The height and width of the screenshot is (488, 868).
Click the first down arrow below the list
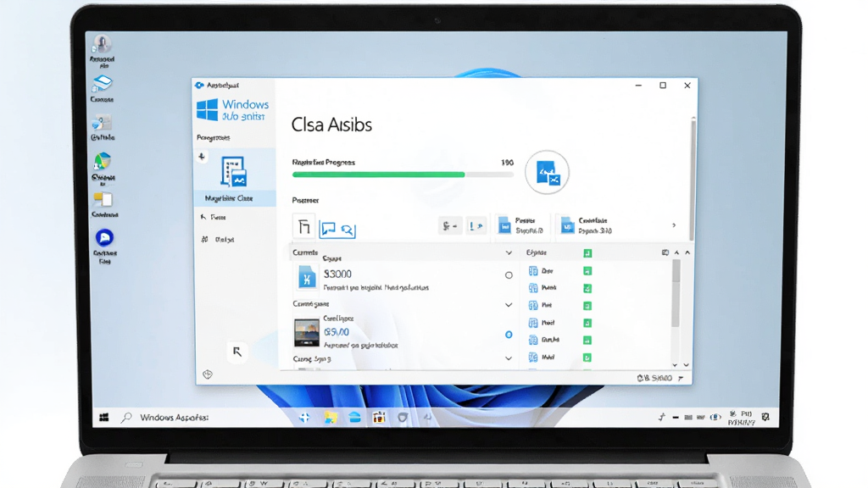click(x=675, y=365)
